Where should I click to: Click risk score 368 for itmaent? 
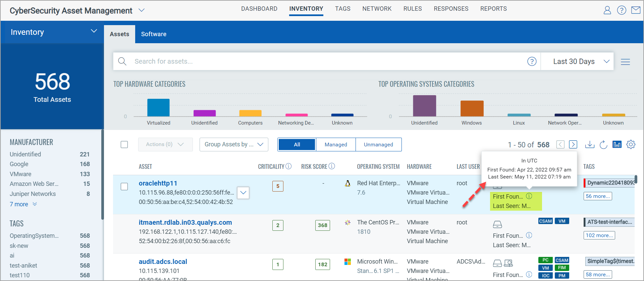(x=323, y=225)
